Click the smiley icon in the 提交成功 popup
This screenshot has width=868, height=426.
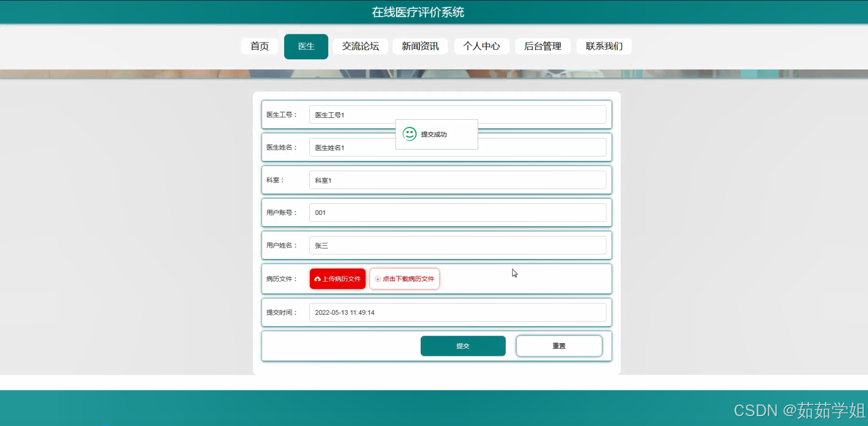coord(410,134)
